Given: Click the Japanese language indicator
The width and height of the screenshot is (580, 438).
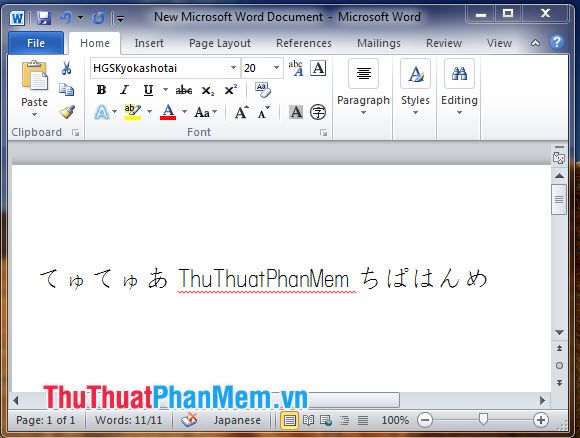Looking at the screenshot, I should [237, 420].
